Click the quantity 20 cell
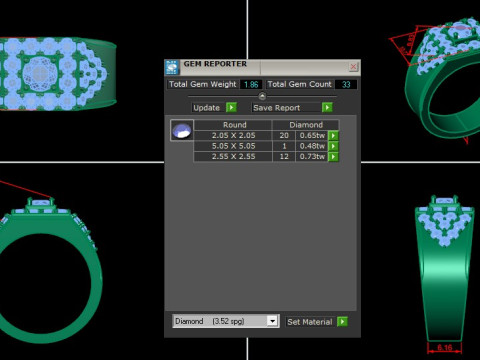The image size is (480, 360). tap(284, 135)
